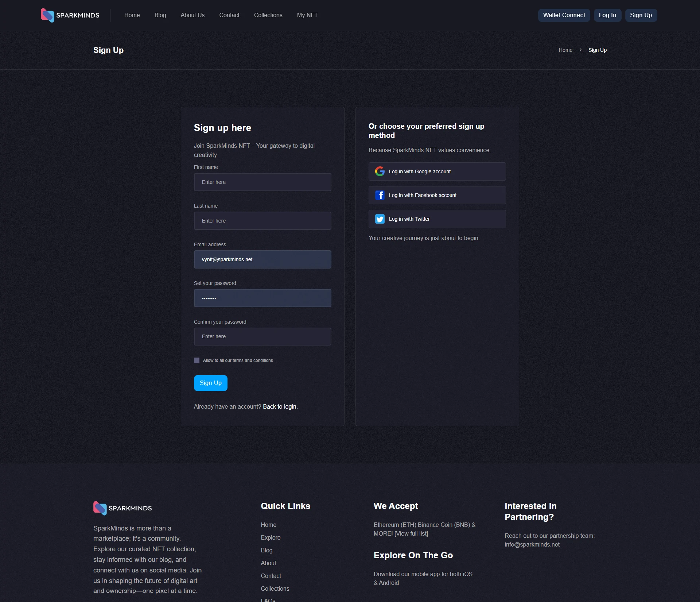Go to My NFT page
This screenshot has height=602, width=700.
tap(307, 15)
